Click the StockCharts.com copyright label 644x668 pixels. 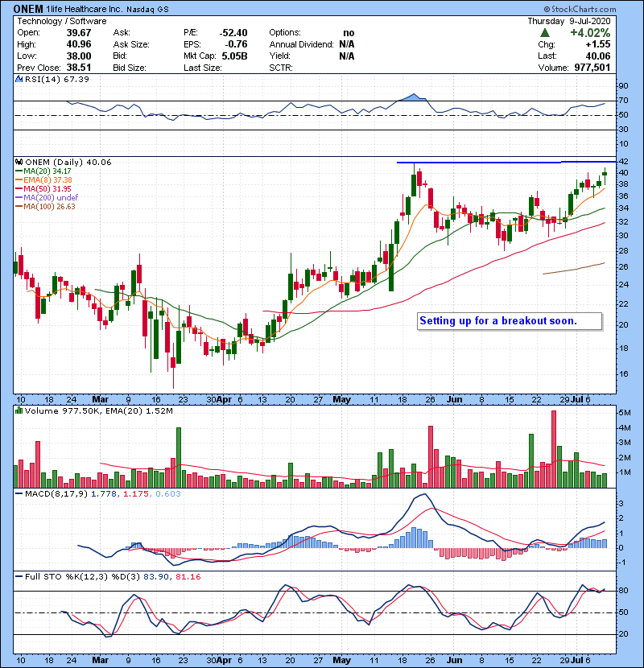pos(580,9)
